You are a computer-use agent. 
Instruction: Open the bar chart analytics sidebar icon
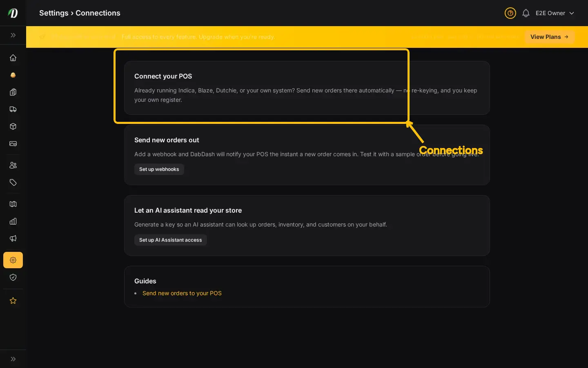(13, 221)
